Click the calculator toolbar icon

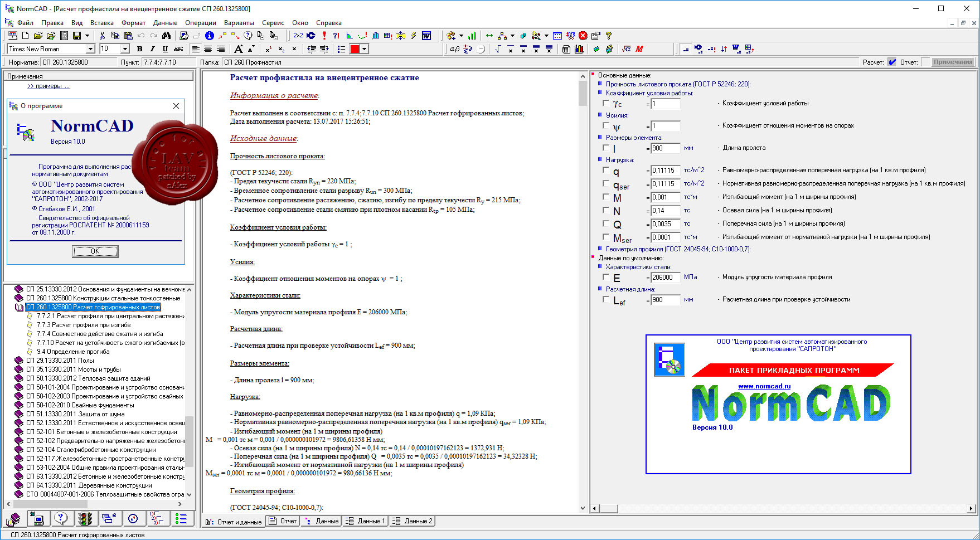(566, 49)
